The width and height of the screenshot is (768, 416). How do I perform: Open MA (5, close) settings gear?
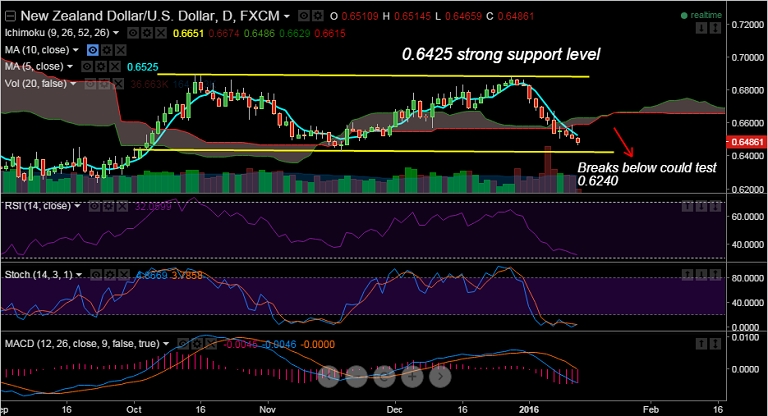point(101,67)
